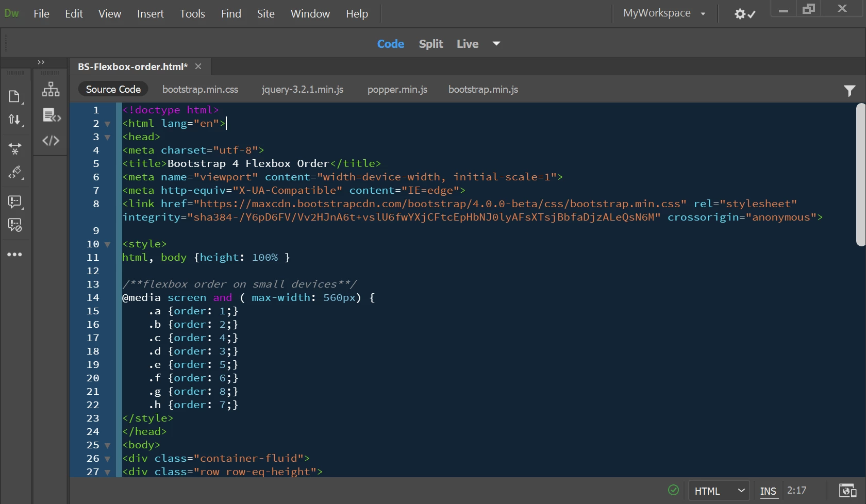
Task: Click the green linting status checkmark
Action: (673, 490)
